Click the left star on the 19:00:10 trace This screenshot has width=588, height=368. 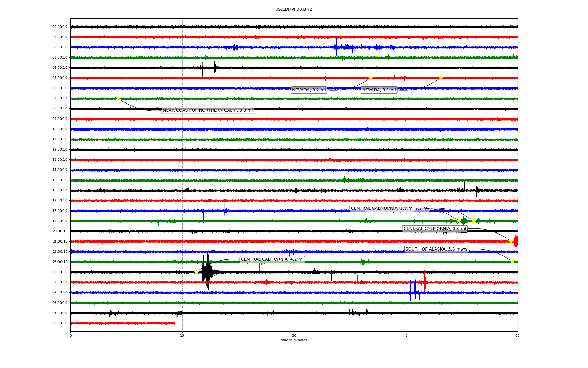point(458,221)
